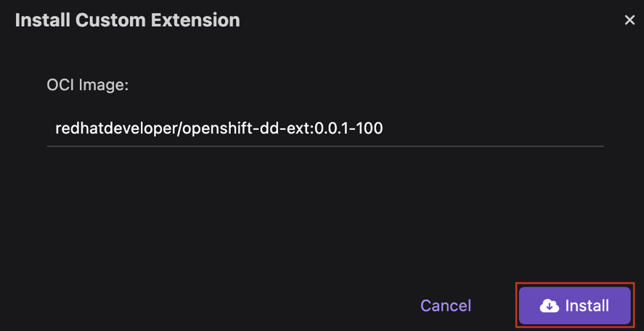Click the word "redhatdeveloper" in the field
This screenshot has width=644, height=331.
[x=111, y=128]
